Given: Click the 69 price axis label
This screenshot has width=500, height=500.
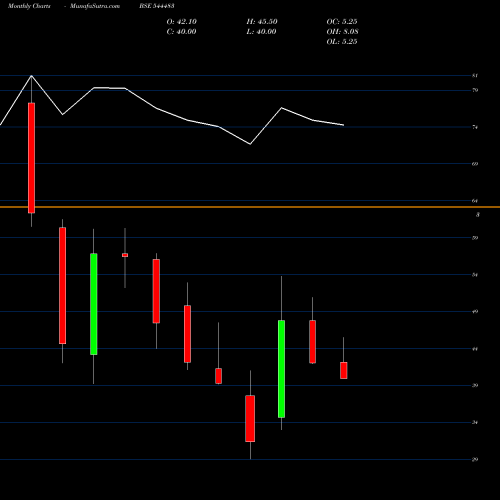Looking at the screenshot, I should [475, 164].
